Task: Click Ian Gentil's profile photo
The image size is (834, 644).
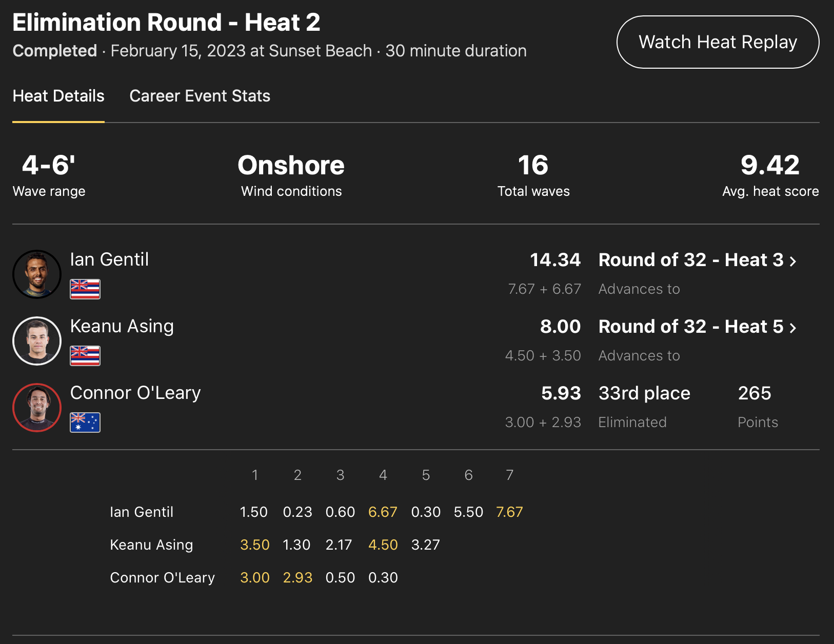Action: [37, 274]
